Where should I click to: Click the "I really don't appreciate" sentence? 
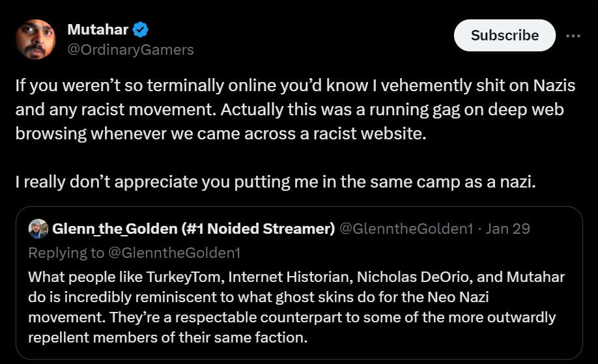275,182
